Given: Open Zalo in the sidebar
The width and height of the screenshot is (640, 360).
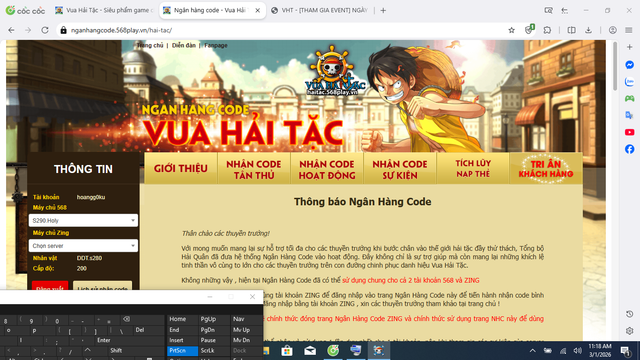Looking at the screenshot, I should pyautogui.click(x=629, y=82).
